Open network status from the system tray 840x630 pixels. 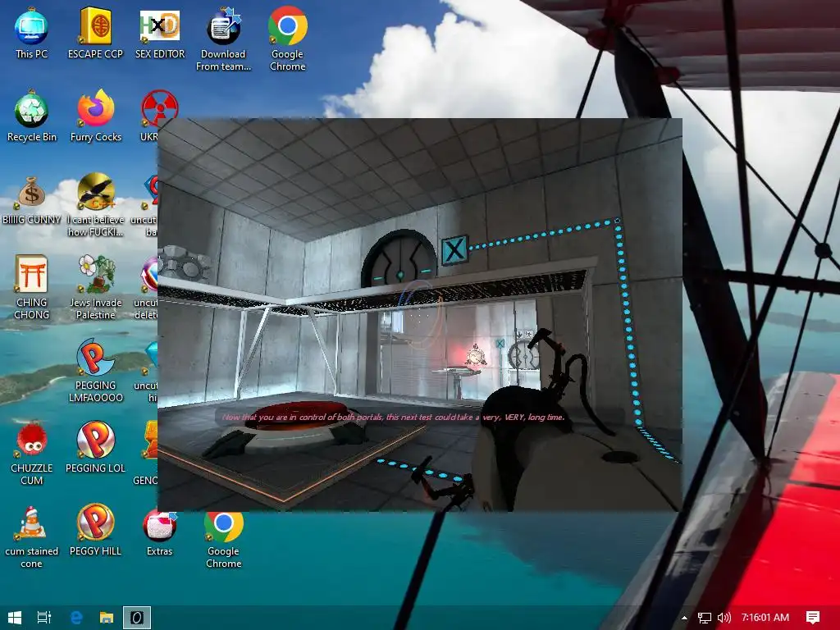click(x=705, y=618)
